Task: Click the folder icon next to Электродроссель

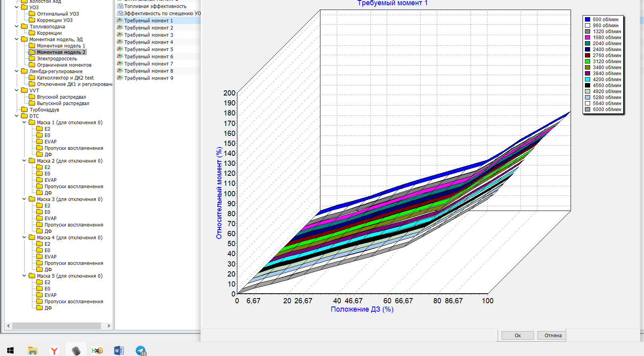Action: [32, 59]
